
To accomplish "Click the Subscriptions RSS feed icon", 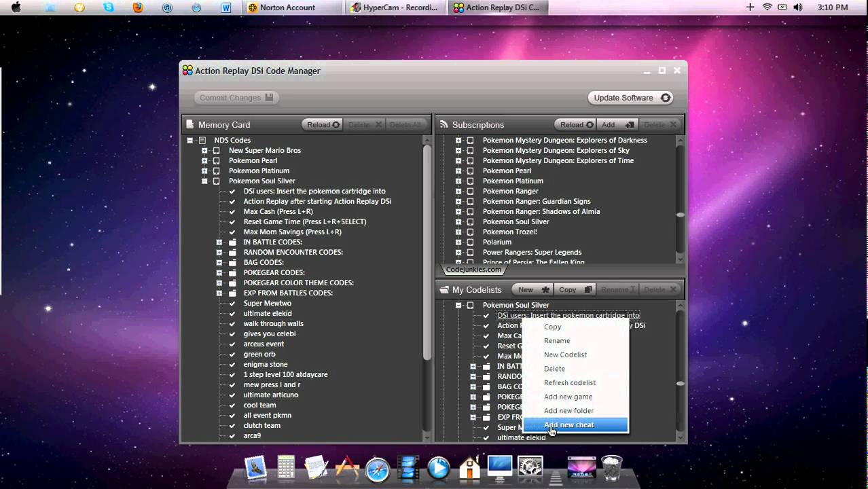I will click(444, 124).
